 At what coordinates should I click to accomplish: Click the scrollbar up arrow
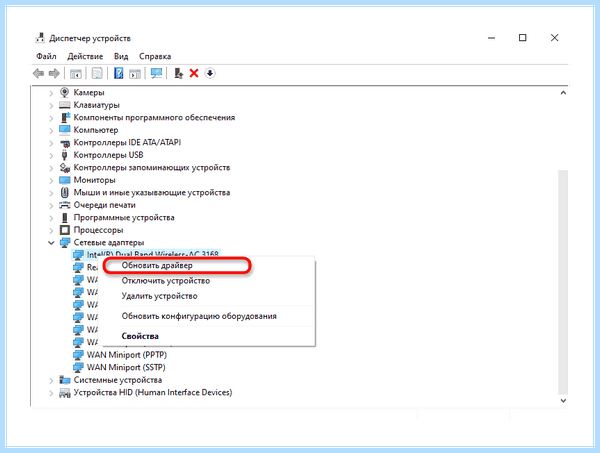point(563,93)
